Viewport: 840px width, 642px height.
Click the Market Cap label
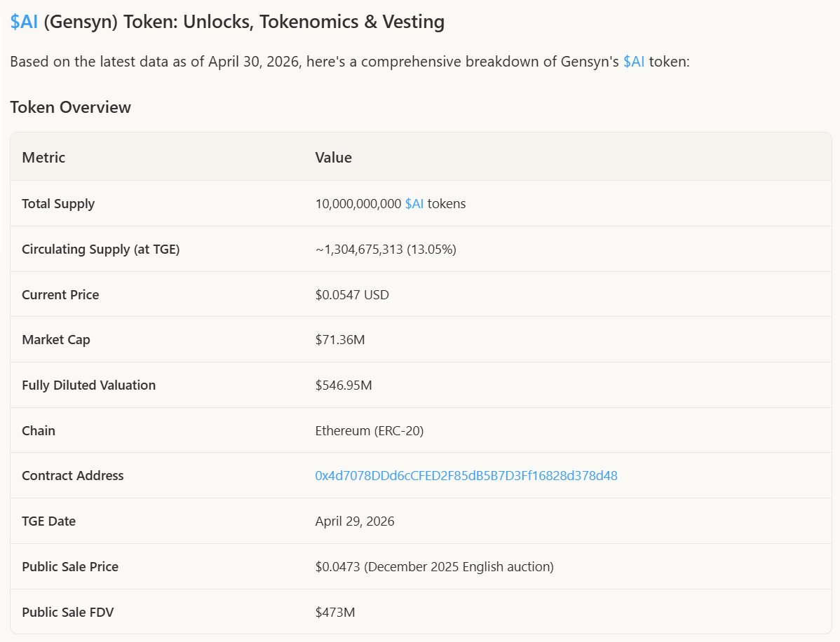click(55, 339)
